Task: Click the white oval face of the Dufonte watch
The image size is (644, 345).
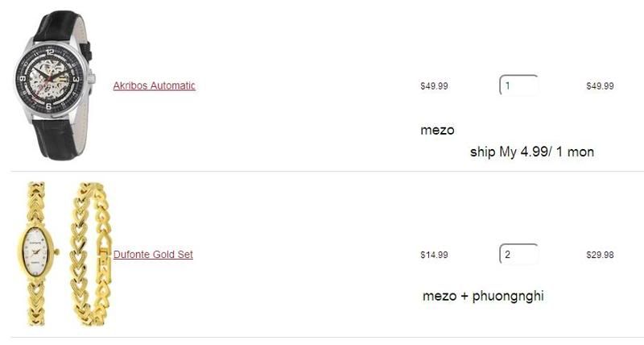Action: [x=37, y=256]
